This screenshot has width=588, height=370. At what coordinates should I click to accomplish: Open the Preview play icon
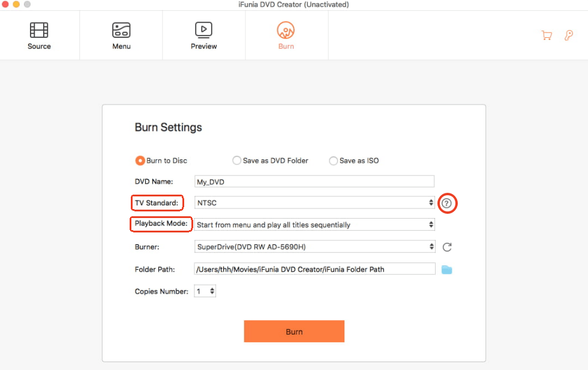[x=203, y=29]
